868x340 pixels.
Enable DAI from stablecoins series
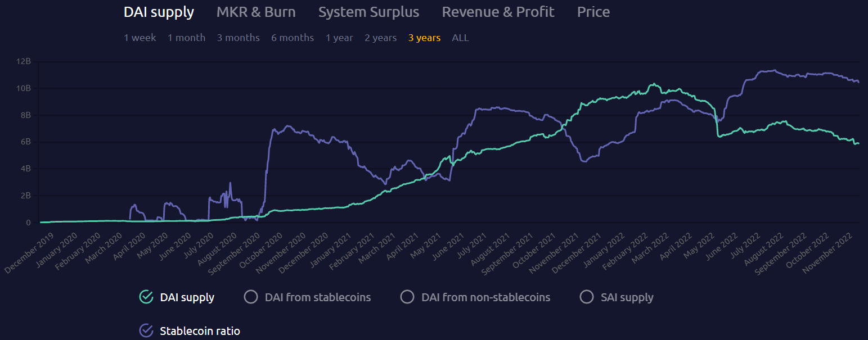[x=251, y=297]
